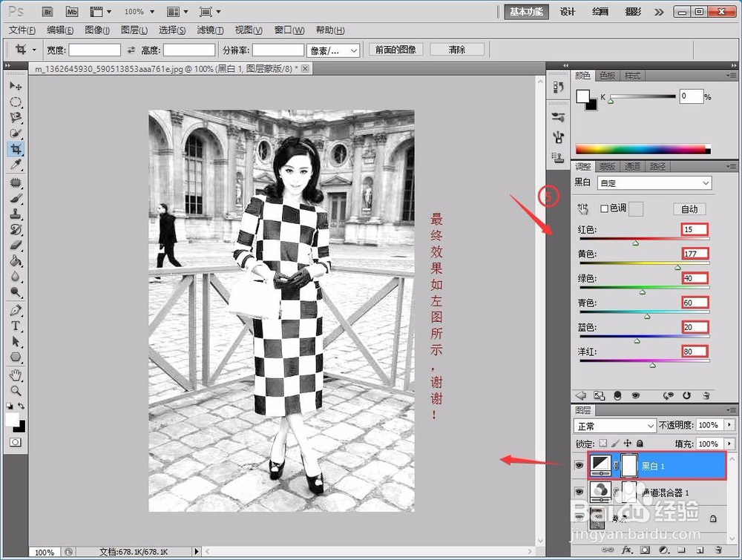Open the 图像 menu

[97, 30]
